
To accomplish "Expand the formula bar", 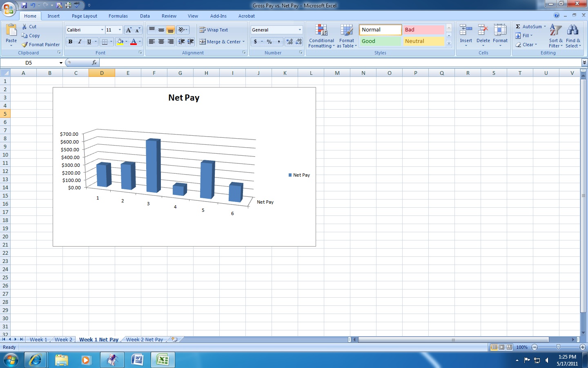I will (584, 63).
